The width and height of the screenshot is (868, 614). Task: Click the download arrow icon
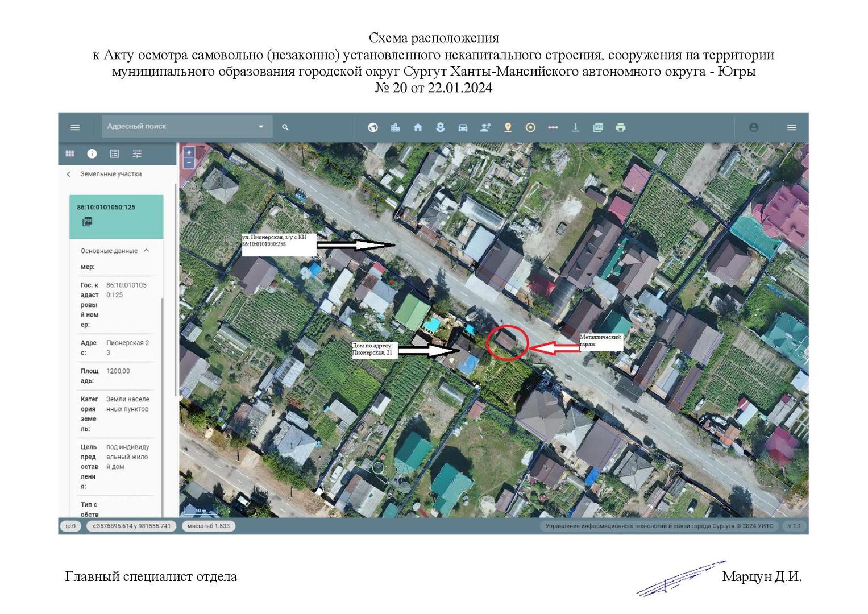575,127
